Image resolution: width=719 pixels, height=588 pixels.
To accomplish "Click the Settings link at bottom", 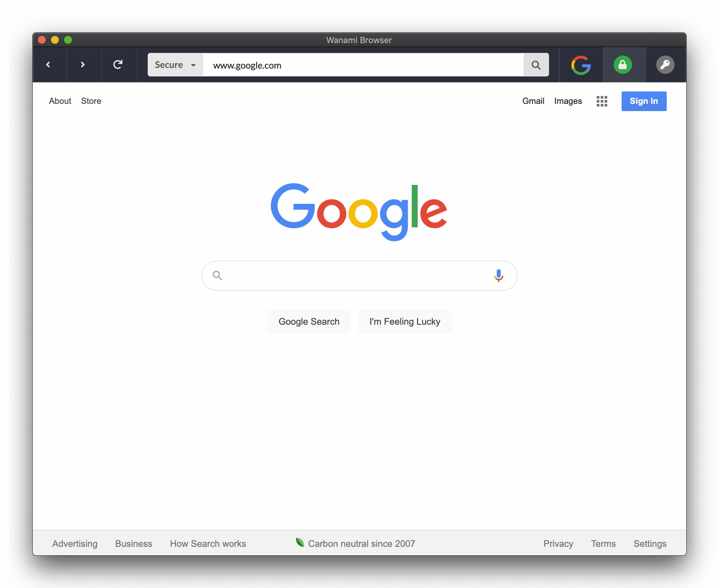I will point(650,543).
